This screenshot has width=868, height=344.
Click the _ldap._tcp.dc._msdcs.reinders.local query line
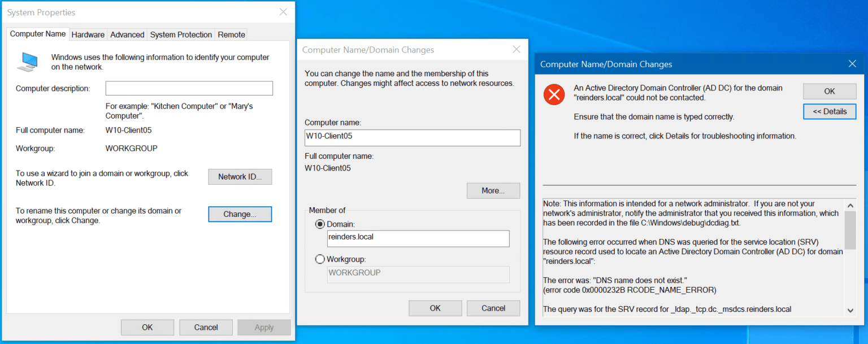[667, 310]
